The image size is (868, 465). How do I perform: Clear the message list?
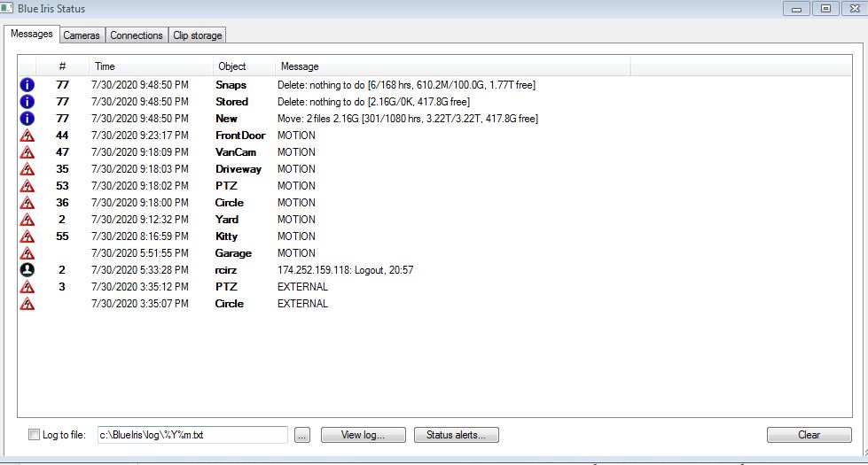[x=809, y=435]
